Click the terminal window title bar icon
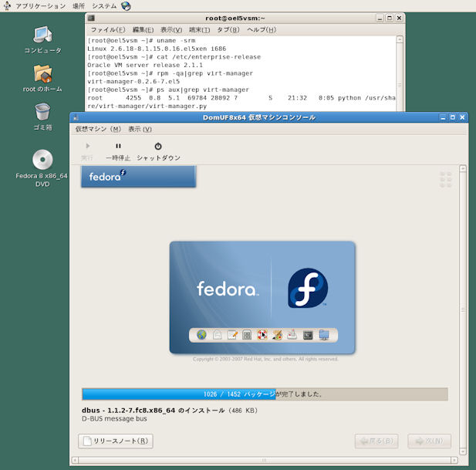 coord(91,18)
